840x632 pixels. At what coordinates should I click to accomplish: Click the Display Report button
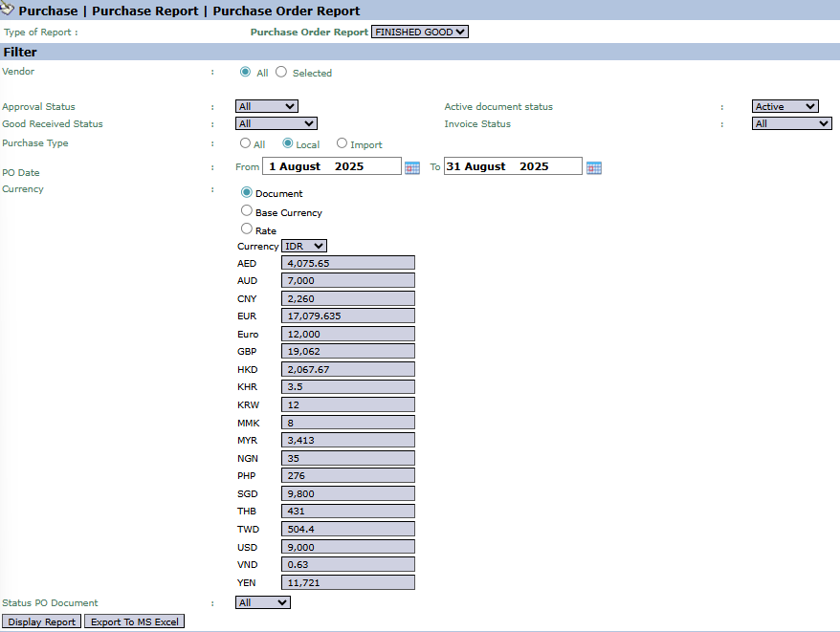coord(42,621)
